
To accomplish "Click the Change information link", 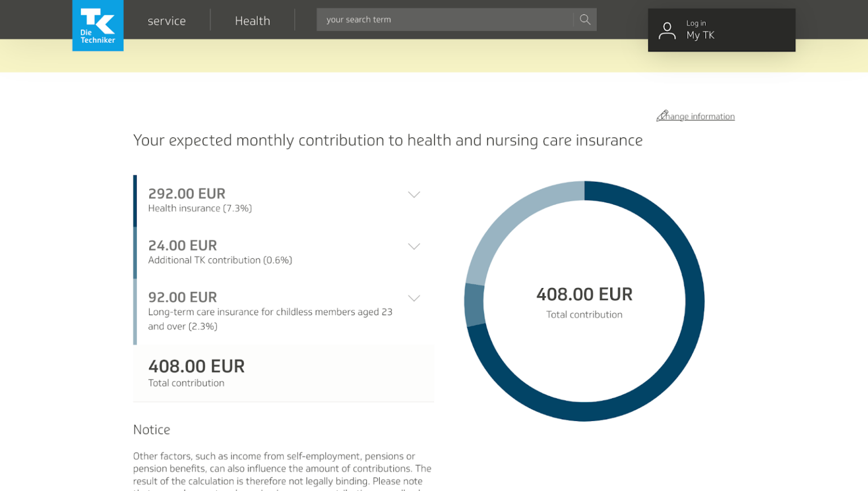I will coord(699,116).
